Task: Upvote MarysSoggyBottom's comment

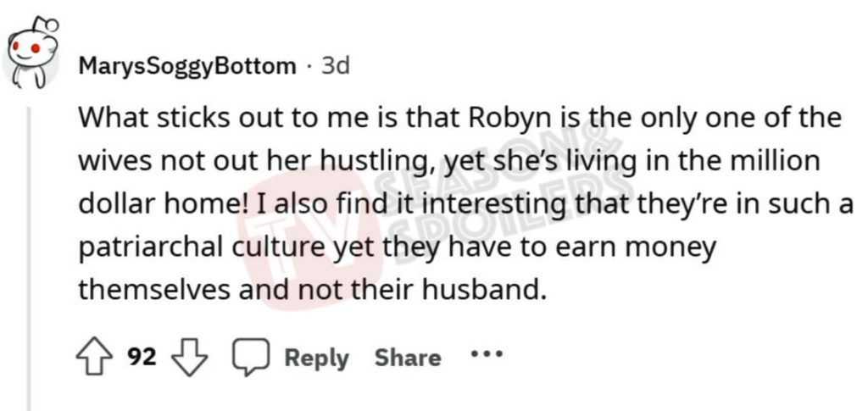Action: [x=96, y=358]
